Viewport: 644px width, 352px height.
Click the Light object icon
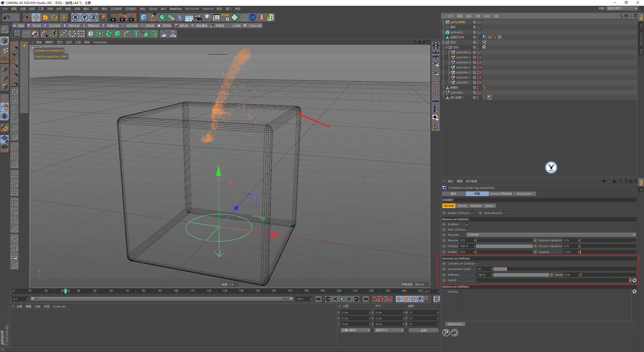207,17
